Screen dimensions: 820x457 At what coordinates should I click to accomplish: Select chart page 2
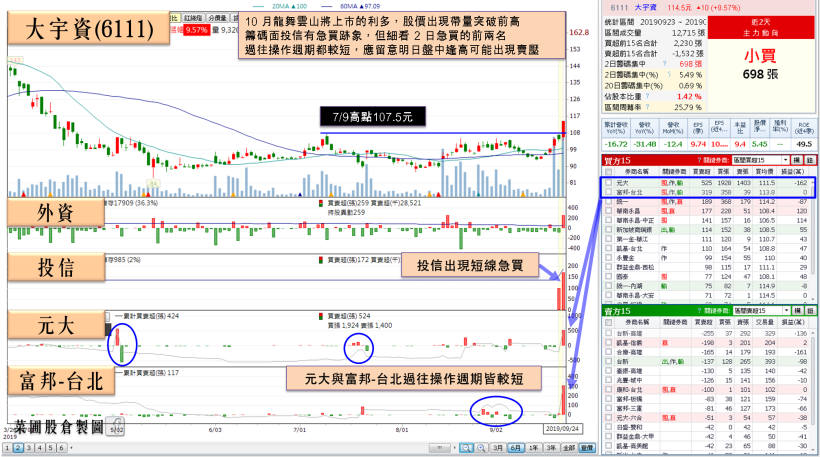(18, 448)
